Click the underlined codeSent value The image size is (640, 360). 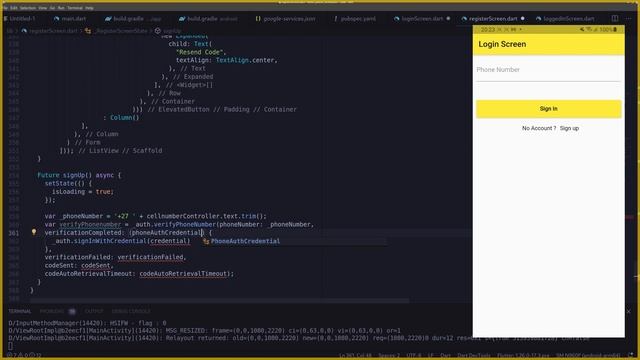(96, 265)
